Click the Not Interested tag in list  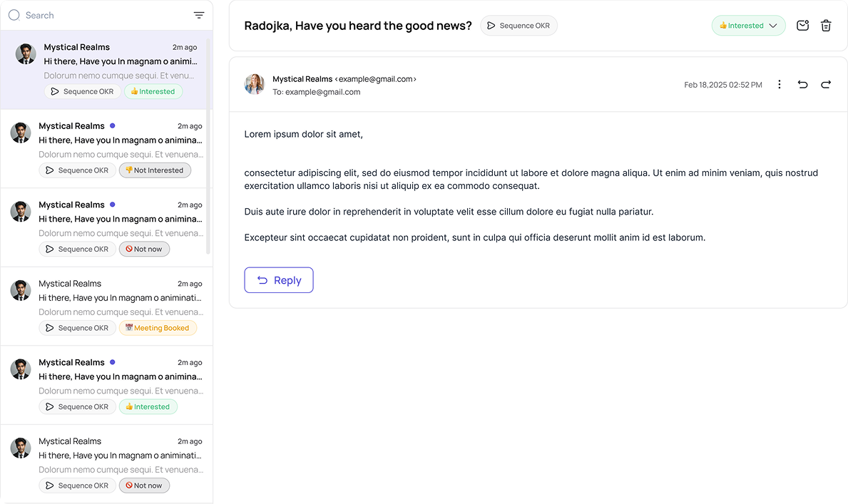(155, 170)
